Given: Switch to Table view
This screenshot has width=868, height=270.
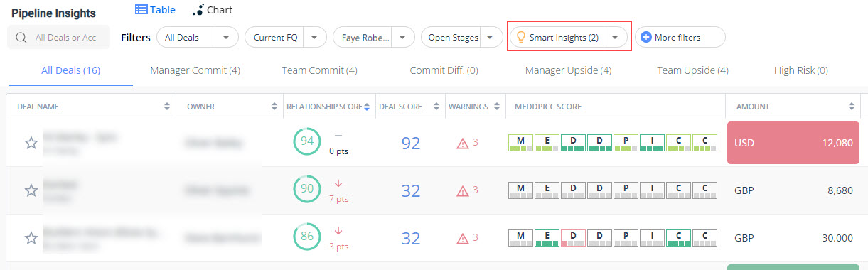Looking at the screenshot, I should click(x=155, y=10).
